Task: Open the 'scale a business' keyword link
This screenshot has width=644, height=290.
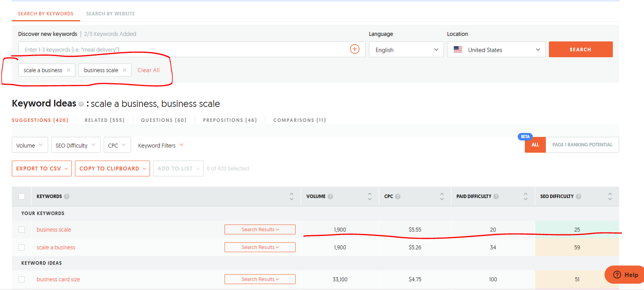Action: 56,247
